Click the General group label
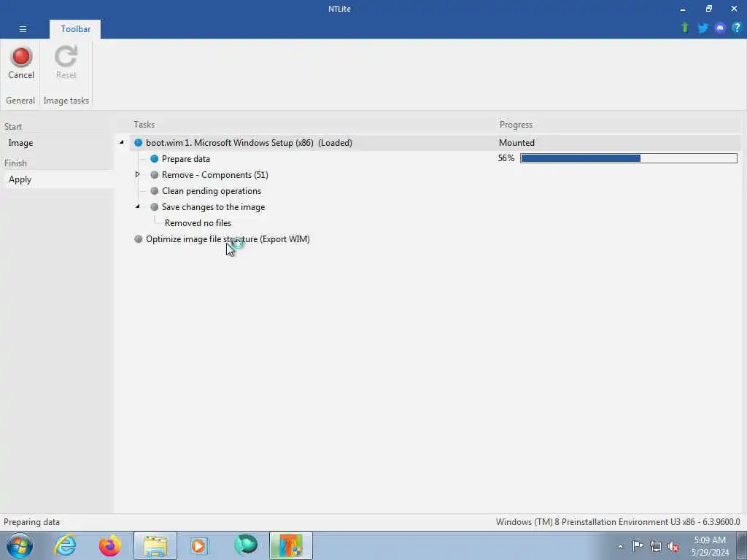 click(20, 101)
